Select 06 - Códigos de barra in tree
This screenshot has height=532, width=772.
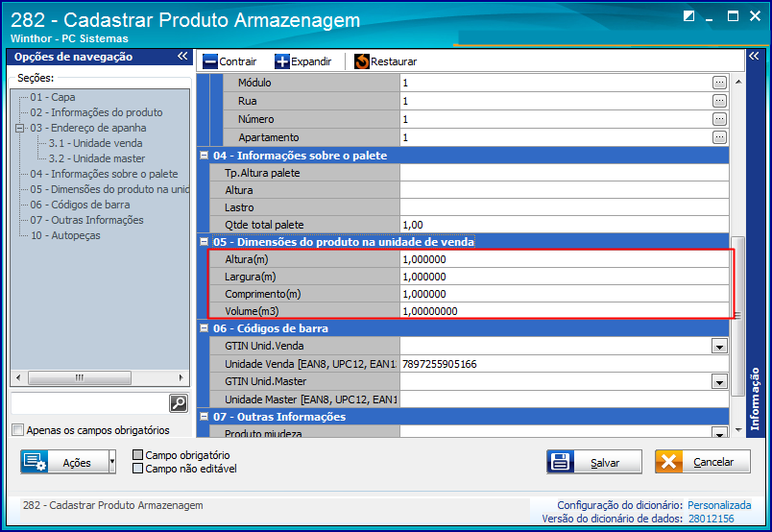click(x=80, y=205)
